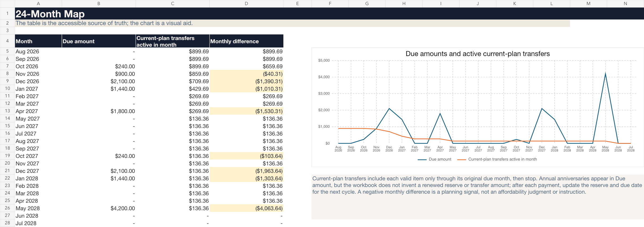Click the chart title Due amounts and active transfers
This screenshot has width=644, height=227.
478,54
